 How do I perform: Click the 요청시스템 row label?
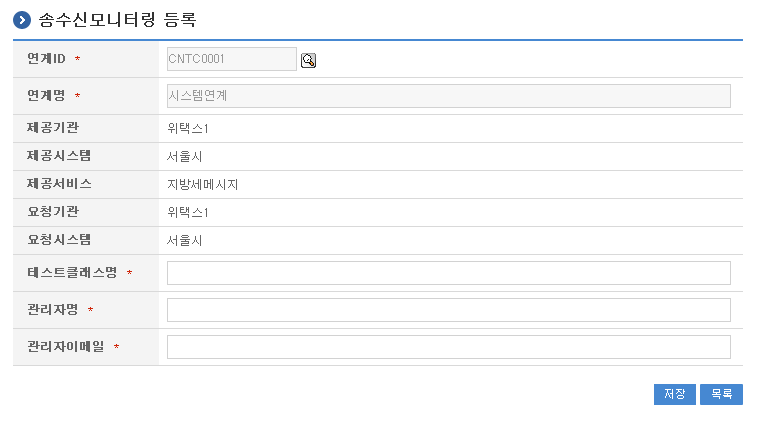(59, 240)
